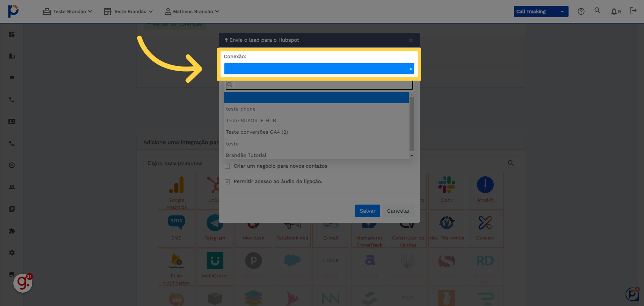The height and width of the screenshot is (306, 644).
Task: Choose 'Teste SUPORTE HUB' from the connection list
Action: 316,121
